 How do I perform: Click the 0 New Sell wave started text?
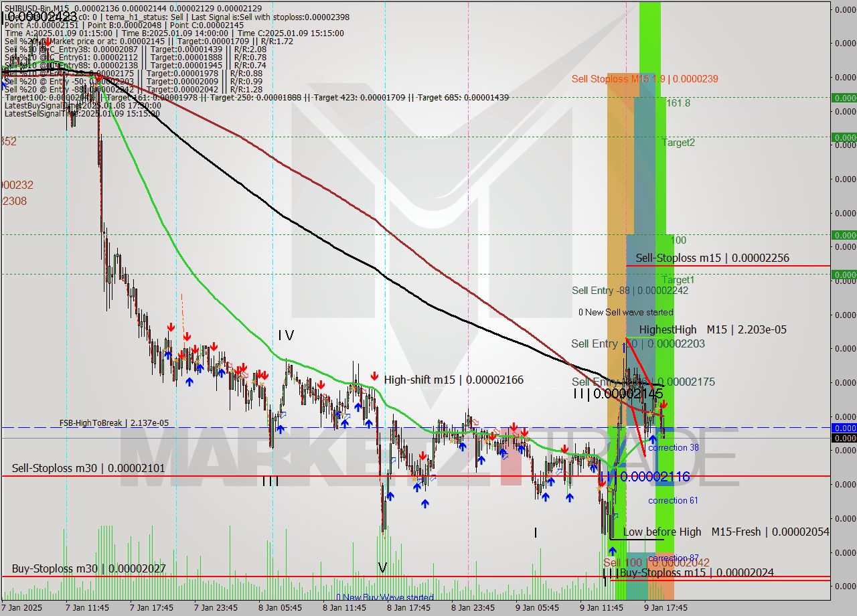[x=626, y=313]
